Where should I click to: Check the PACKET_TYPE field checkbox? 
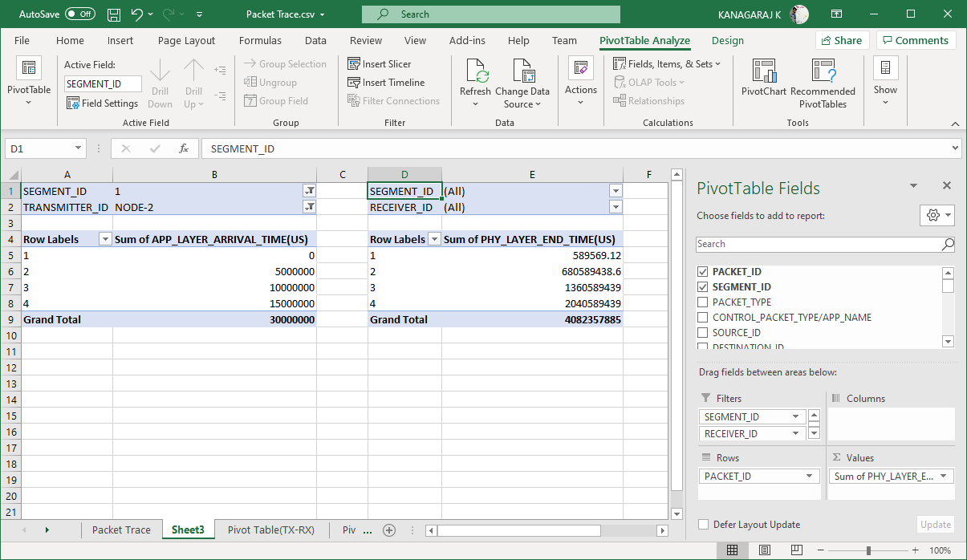703,302
